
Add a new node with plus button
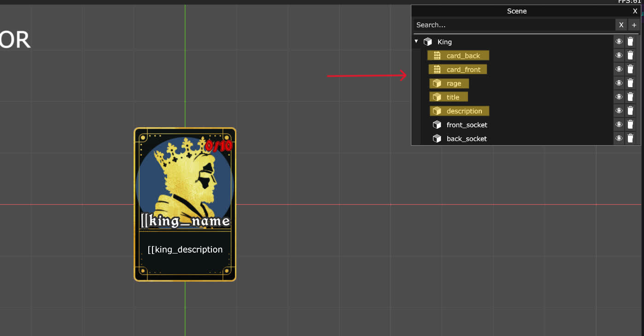pos(634,25)
